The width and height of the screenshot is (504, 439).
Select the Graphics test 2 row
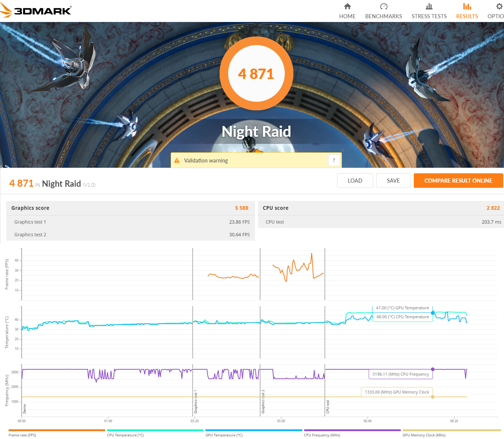[x=130, y=234]
